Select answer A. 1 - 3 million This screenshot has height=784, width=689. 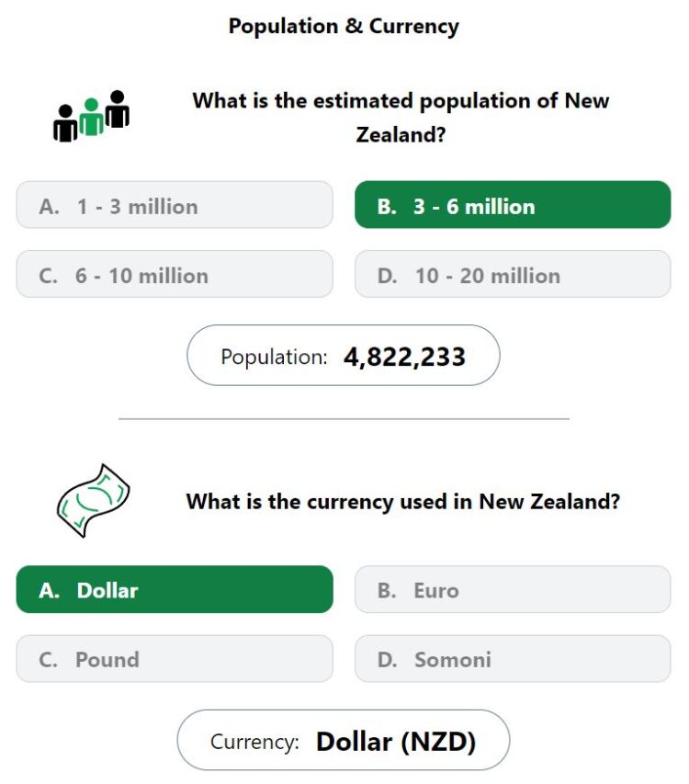[175, 205]
